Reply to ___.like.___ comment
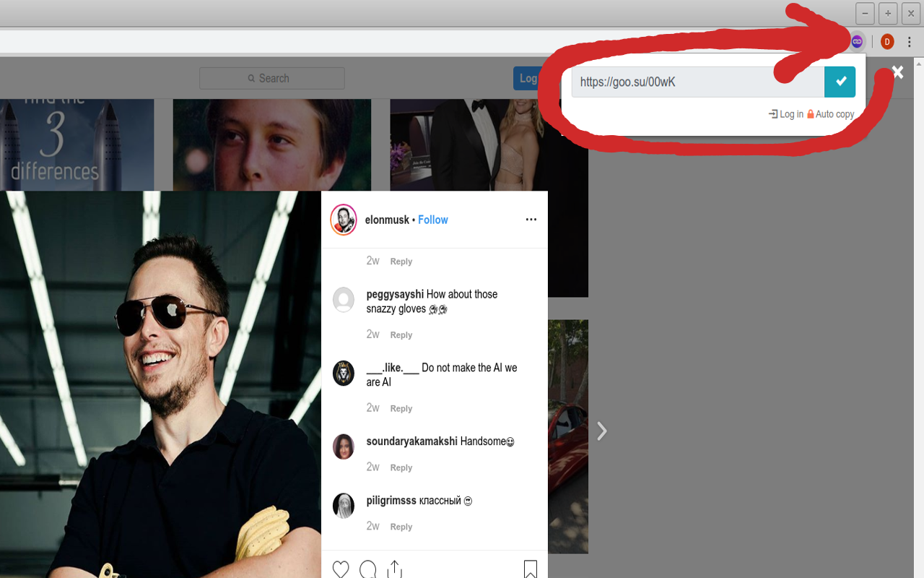This screenshot has width=924, height=578. pos(401,409)
